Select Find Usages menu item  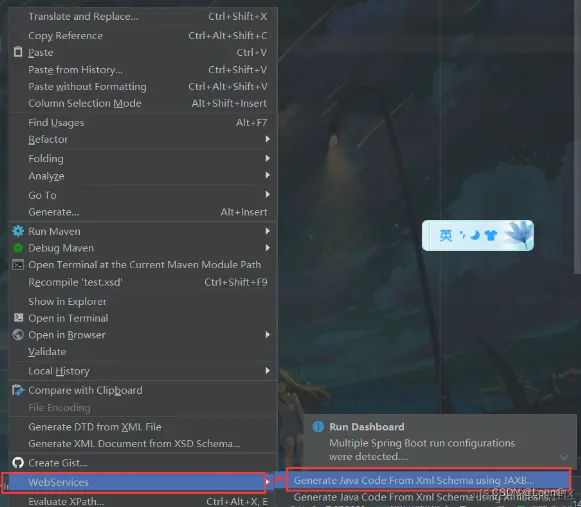click(x=143, y=122)
